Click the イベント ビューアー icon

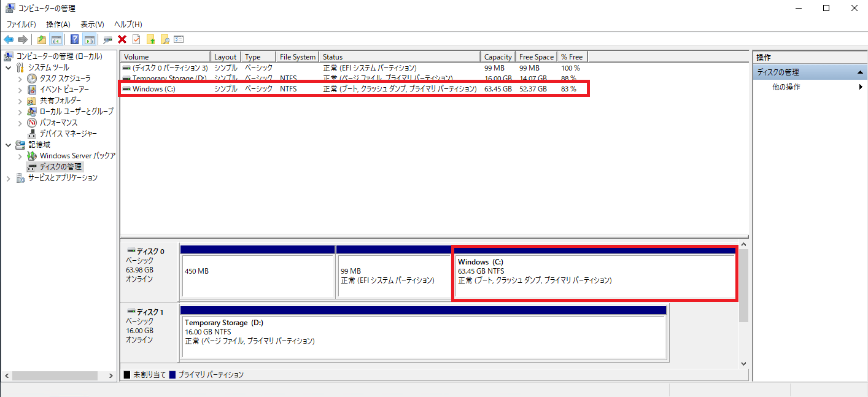click(32, 89)
